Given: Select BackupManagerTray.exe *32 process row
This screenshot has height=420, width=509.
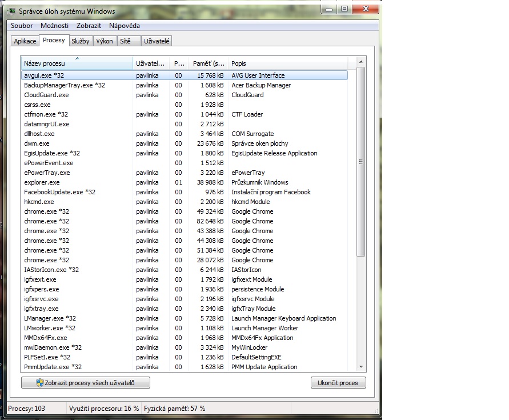Looking at the screenshot, I should coord(185,85).
